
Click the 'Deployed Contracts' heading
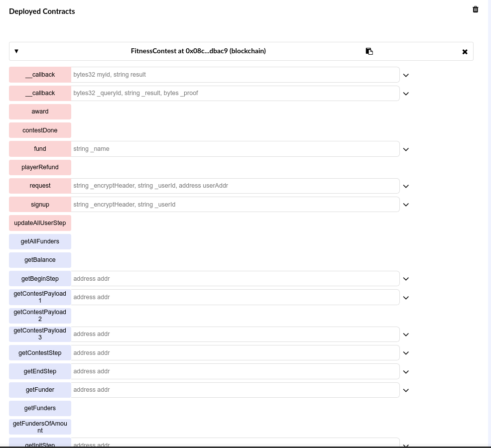(x=42, y=11)
